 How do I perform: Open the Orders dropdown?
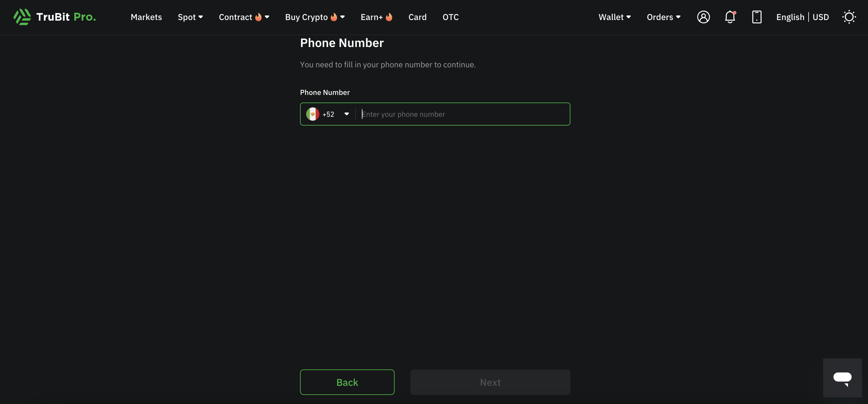663,17
